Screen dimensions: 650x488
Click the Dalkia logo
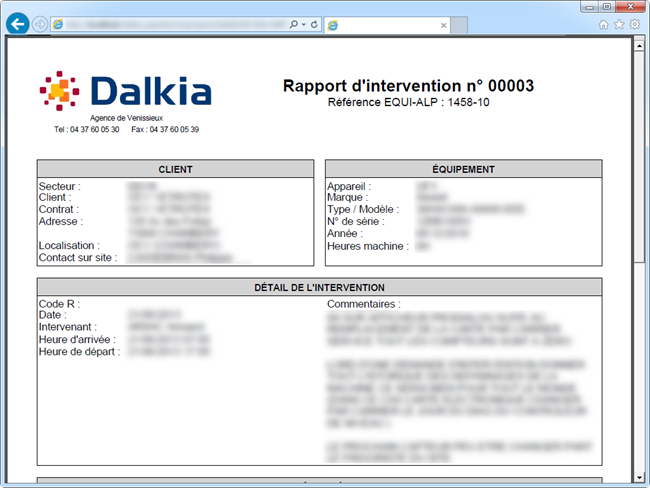(x=126, y=91)
